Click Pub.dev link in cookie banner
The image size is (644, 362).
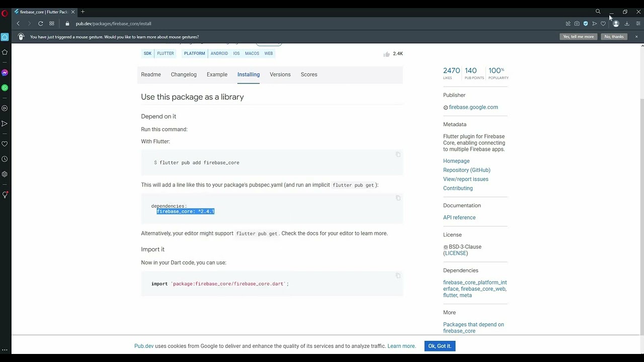pos(144,346)
